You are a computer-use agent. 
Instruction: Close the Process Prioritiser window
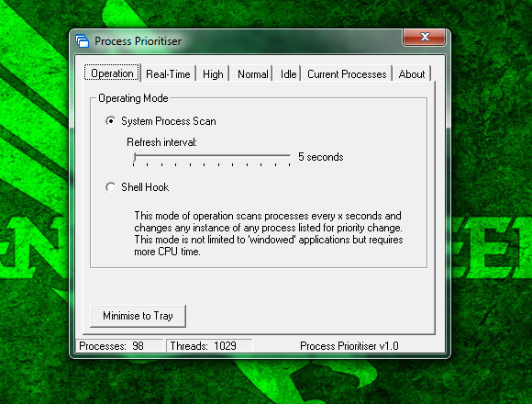point(424,37)
